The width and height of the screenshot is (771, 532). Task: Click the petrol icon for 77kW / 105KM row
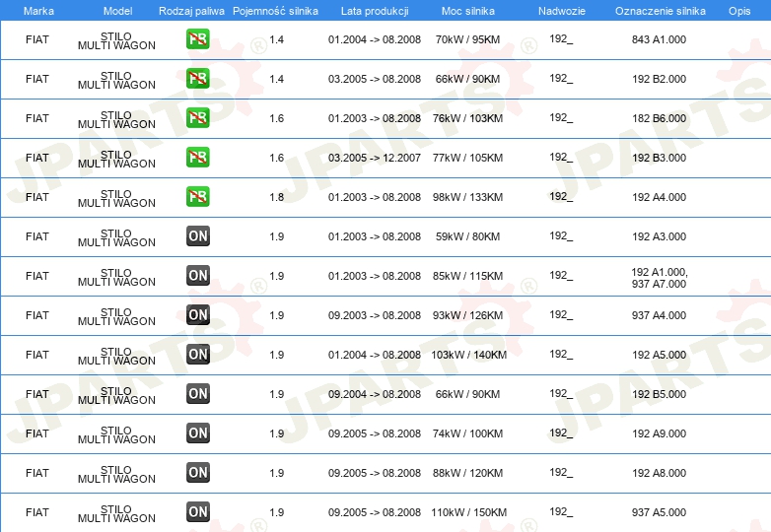[x=197, y=158]
